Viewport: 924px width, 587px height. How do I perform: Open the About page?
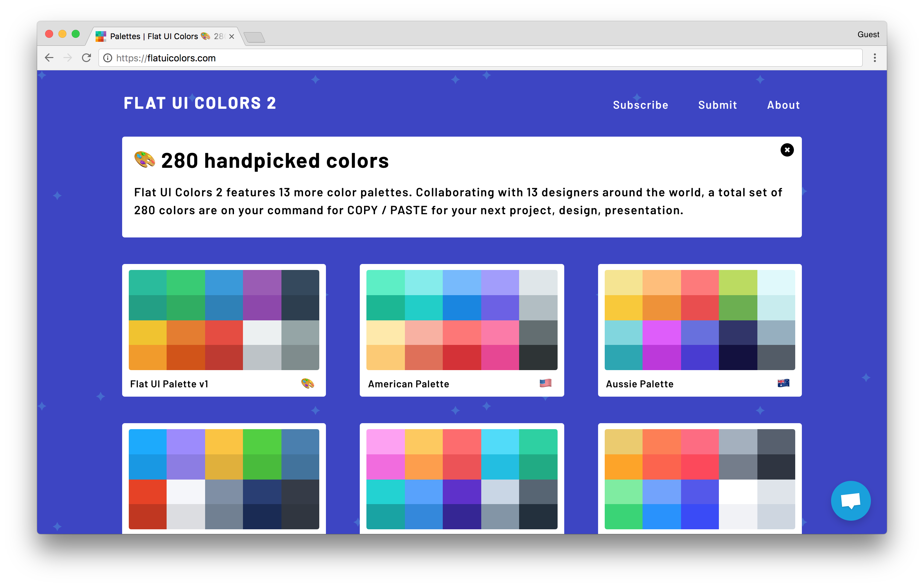tap(783, 105)
